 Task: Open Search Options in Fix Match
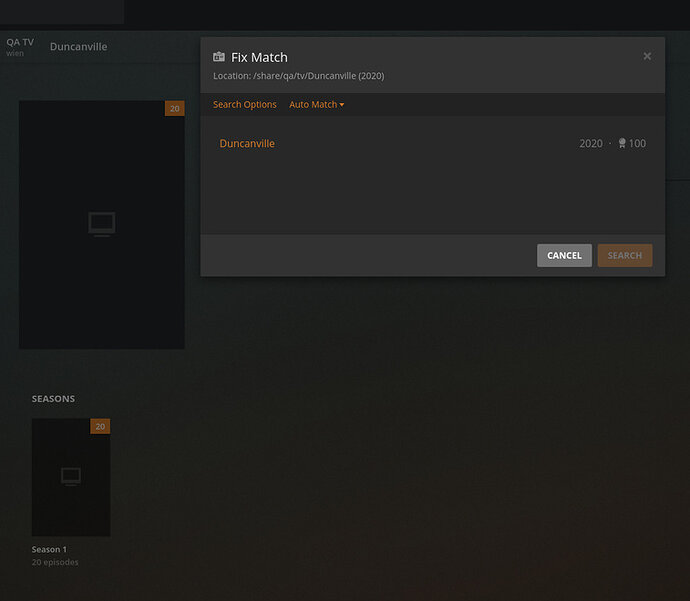click(x=245, y=105)
